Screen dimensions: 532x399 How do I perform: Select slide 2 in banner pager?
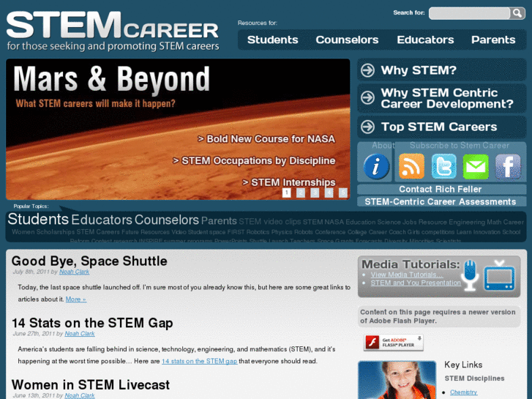[x=301, y=193]
